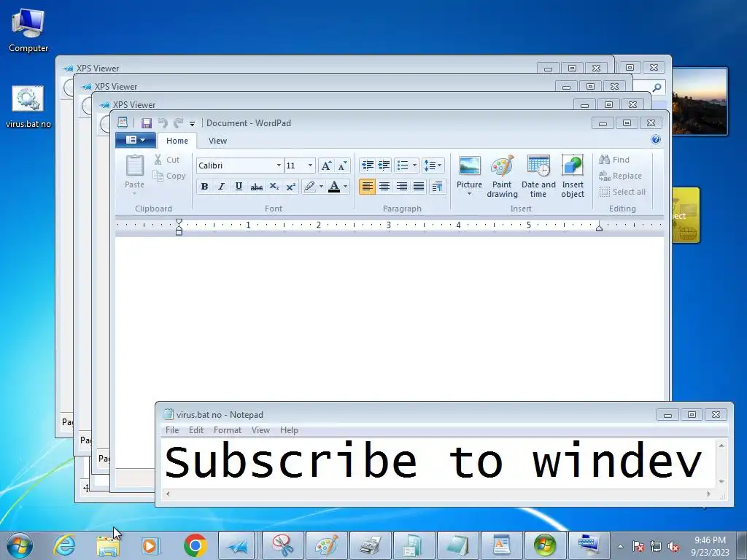This screenshot has height=560, width=747.
Task: Click the Replace button
Action: coord(620,176)
